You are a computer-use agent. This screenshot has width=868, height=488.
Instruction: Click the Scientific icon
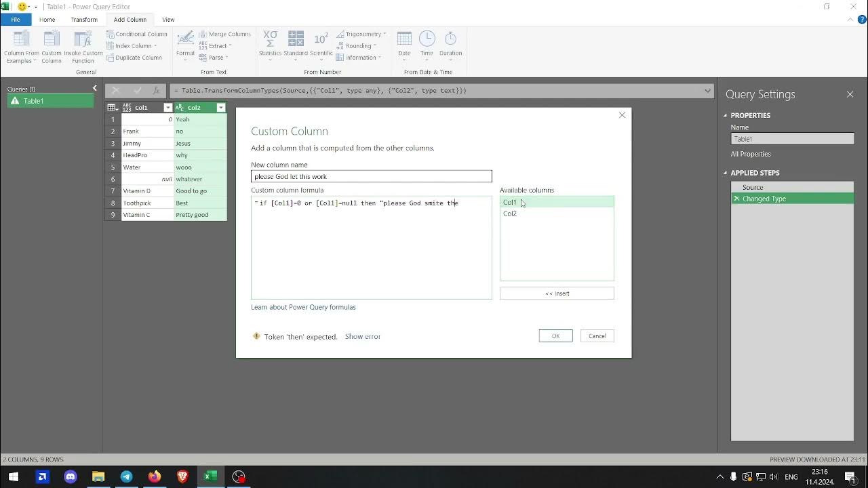[x=321, y=39]
